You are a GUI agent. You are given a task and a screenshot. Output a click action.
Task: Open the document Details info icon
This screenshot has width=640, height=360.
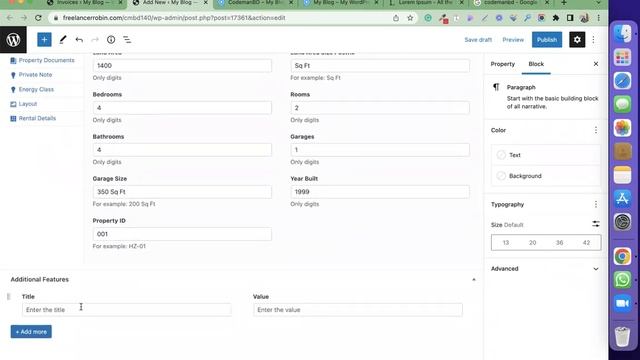pos(111,40)
